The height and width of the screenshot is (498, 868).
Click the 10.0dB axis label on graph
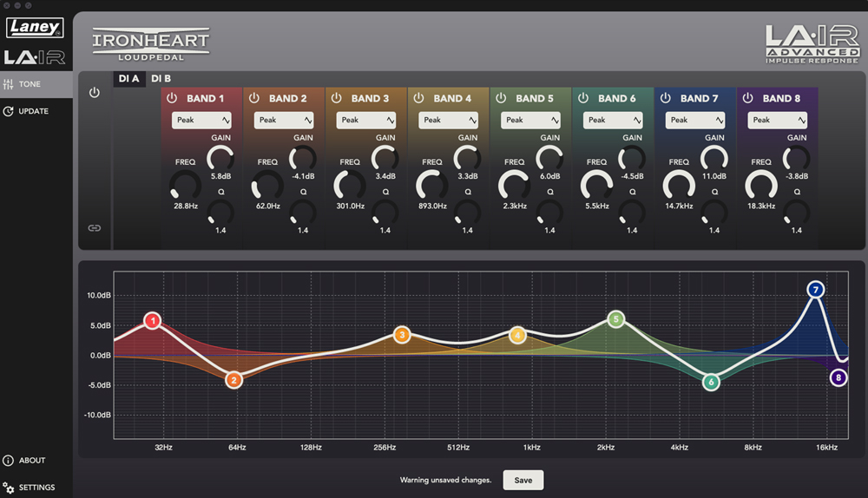click(99, 296)
